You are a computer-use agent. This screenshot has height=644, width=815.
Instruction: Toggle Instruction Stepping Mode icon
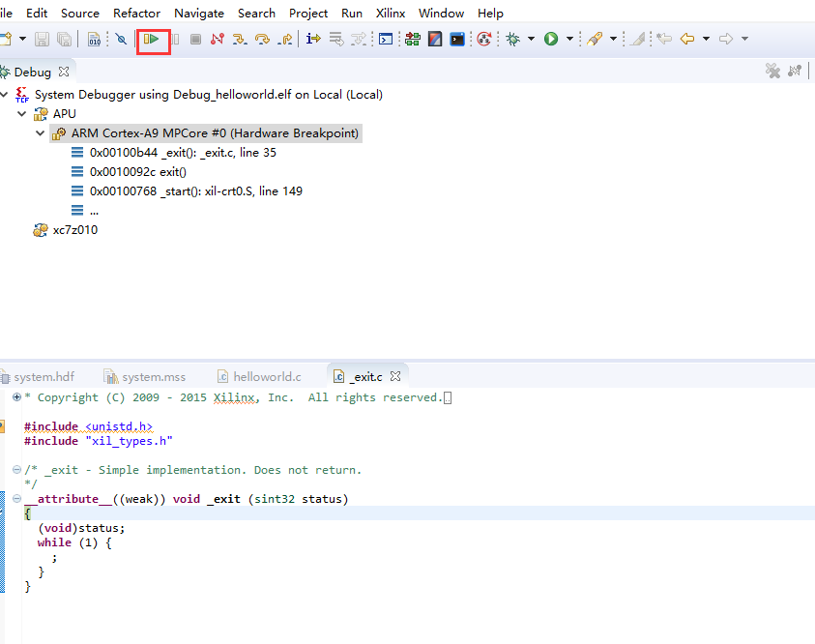point(313,39)
